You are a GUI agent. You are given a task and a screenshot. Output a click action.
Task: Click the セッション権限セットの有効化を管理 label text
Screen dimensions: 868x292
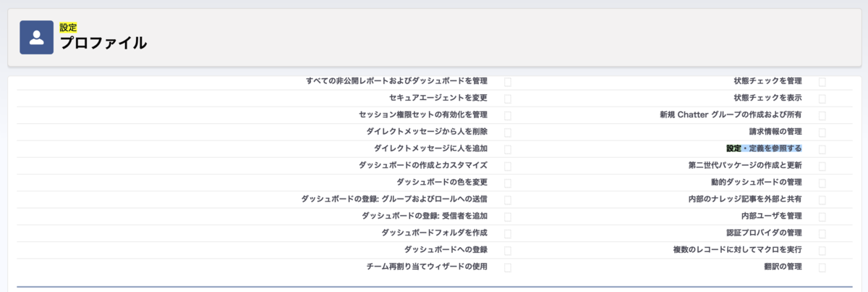(423, 114)
